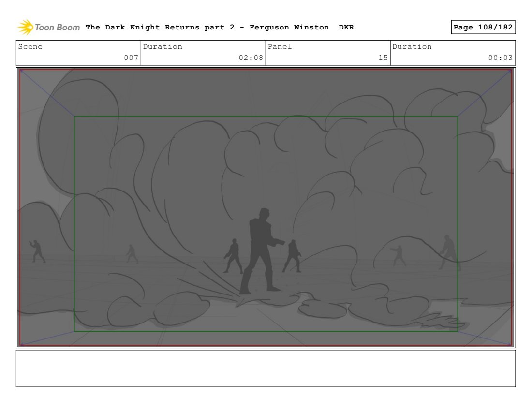Select the panel number '15'
The width and height of the screenshot is (532, 411).
384,58
